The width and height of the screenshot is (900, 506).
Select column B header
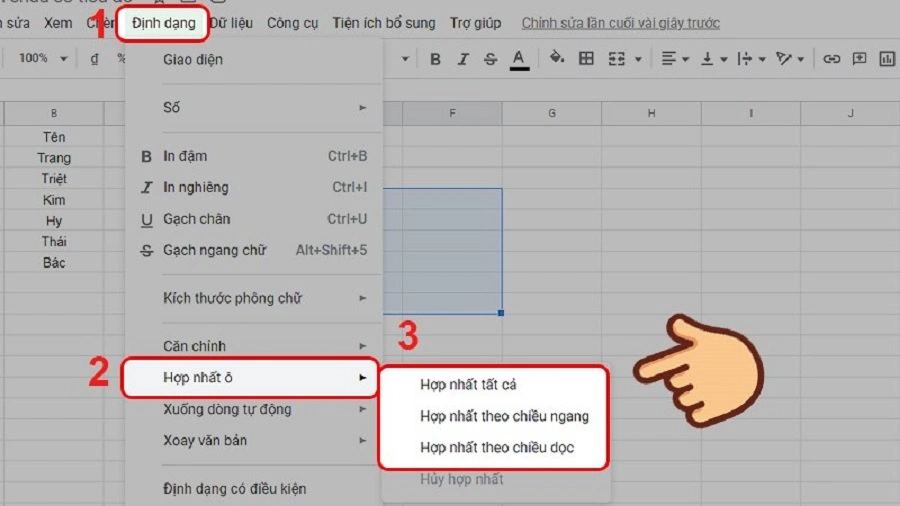pos(54,113)
